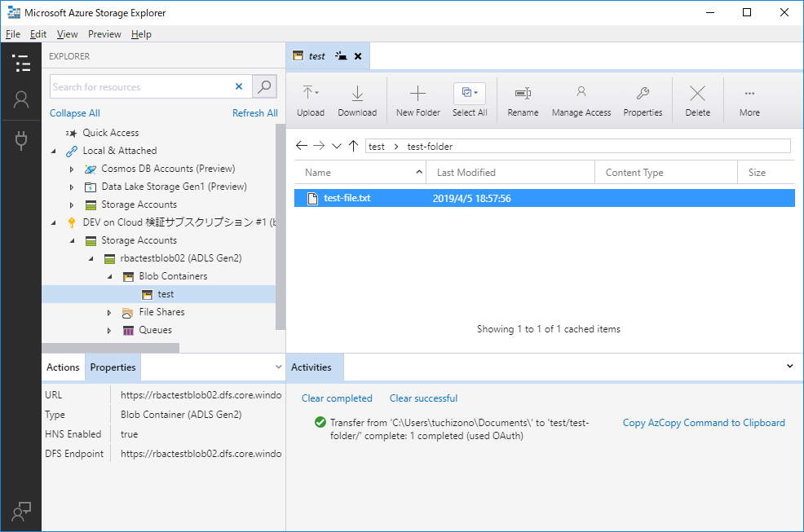
Task: Open Manage Access from toolbar
Action: 581,101
